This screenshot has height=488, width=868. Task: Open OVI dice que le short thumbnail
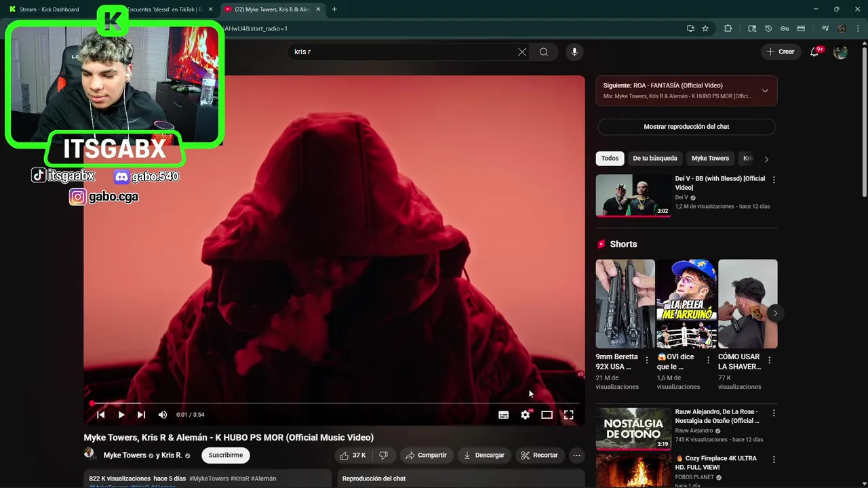click(686, 304)
